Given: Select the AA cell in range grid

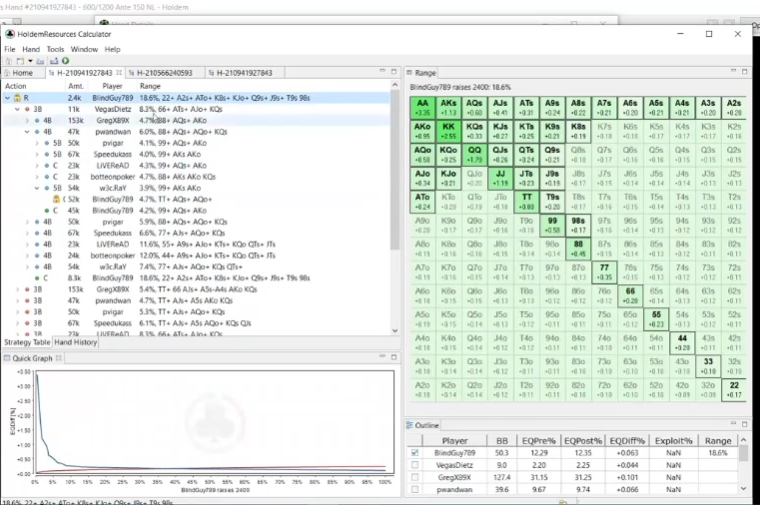Looking at the screenshot, I should click(423, 108).
